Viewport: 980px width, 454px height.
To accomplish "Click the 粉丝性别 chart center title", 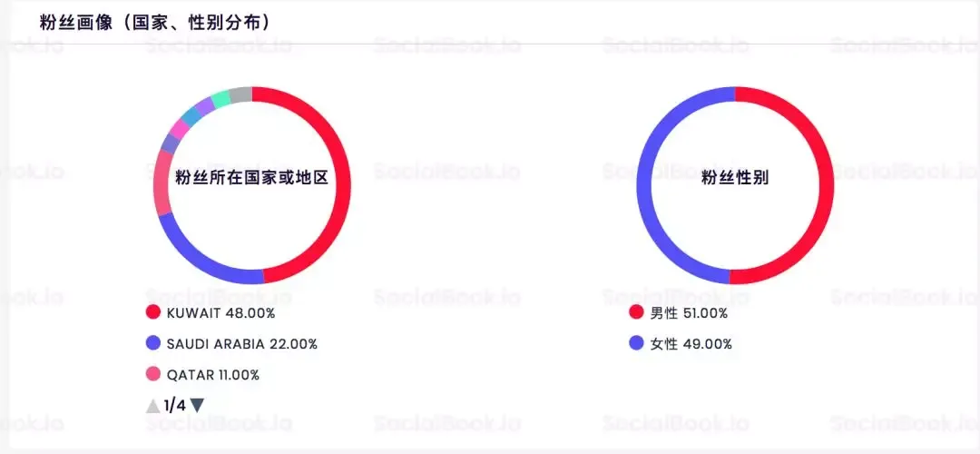I will [735, 178].
